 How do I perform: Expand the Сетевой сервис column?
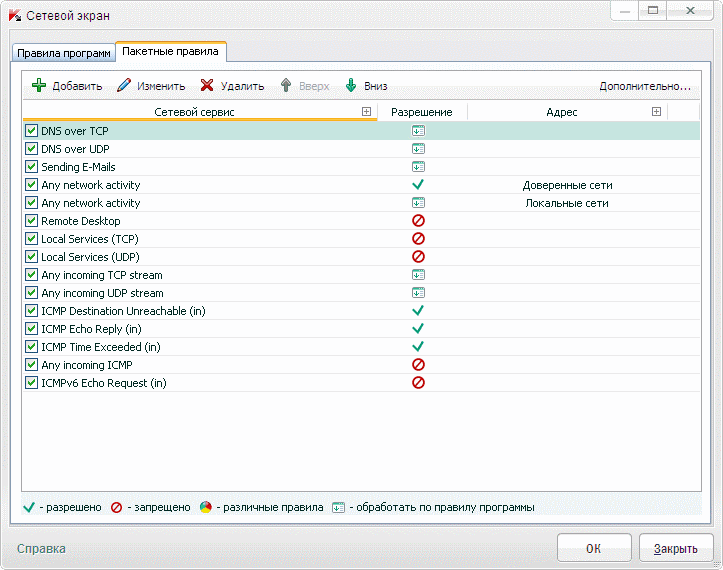366,112
